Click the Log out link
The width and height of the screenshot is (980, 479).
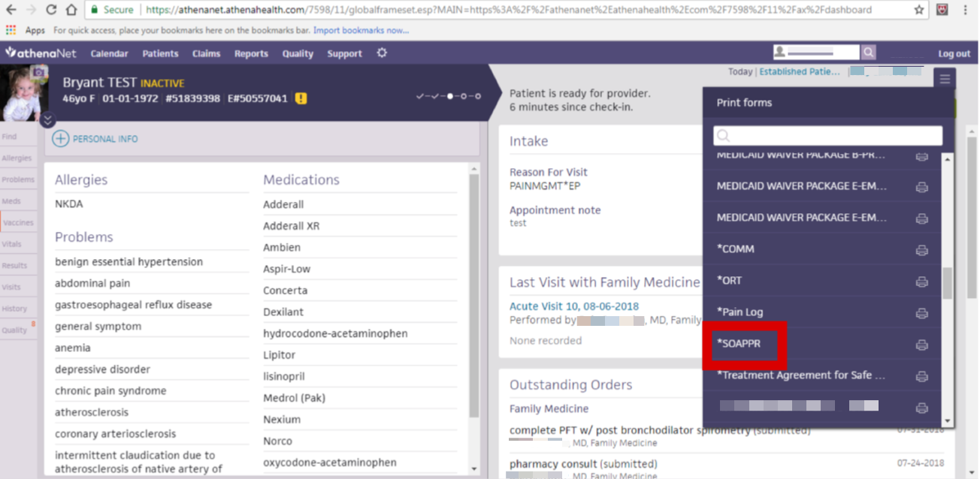954,53
